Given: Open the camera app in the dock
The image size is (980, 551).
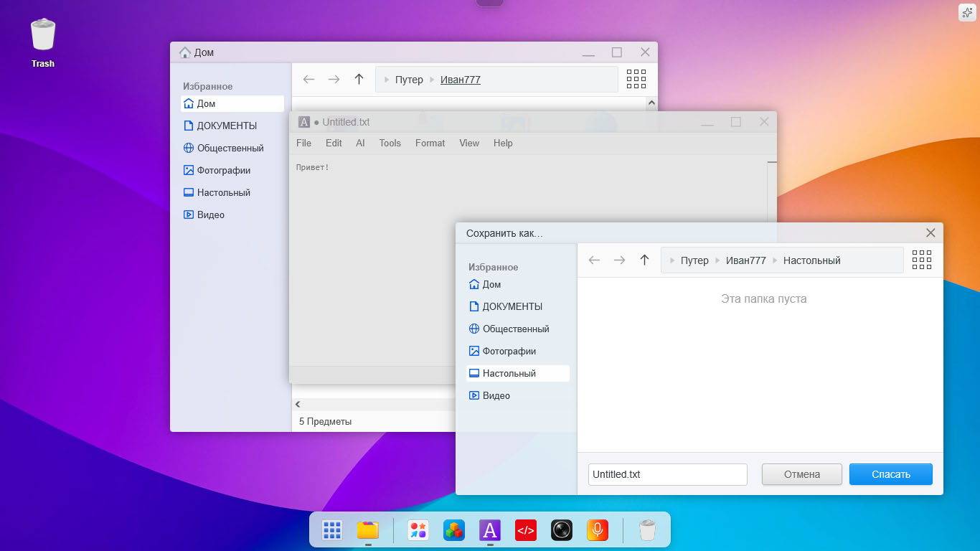Looking at the screenshot, I should tap(562, 530).
